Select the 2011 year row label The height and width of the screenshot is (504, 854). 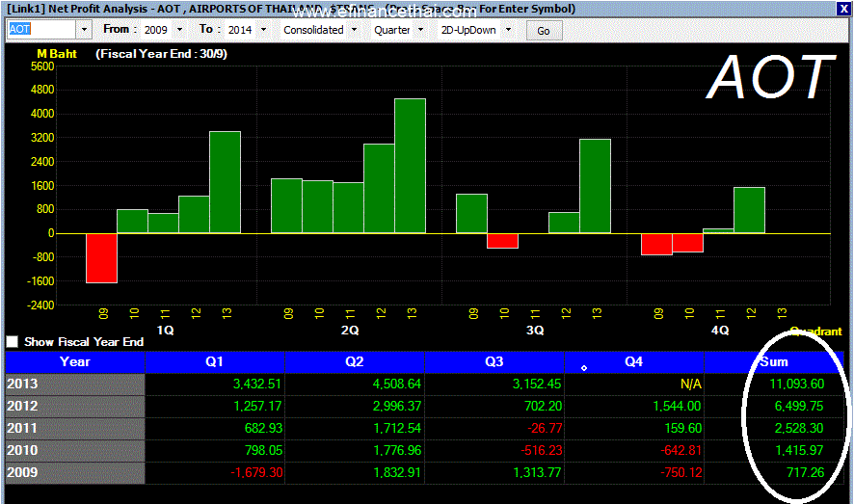point(75,428)
